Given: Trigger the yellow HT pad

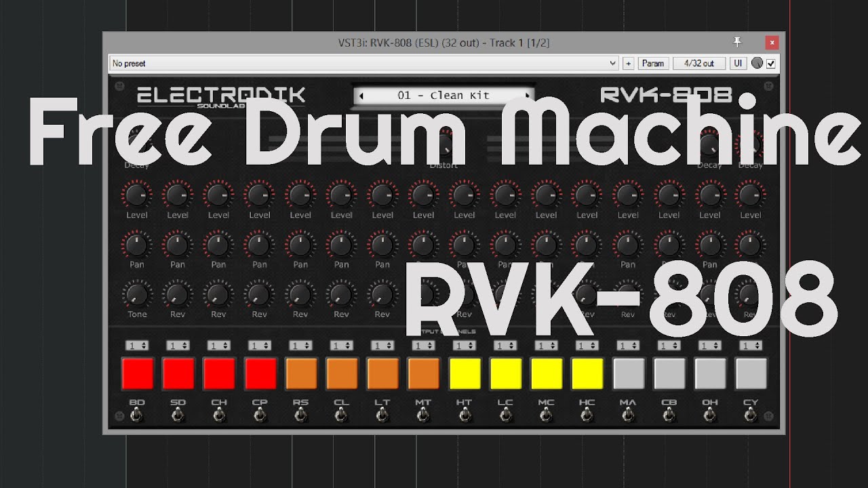Looking at the screenshot, I should pyautogui.click(x=465, y=373).
